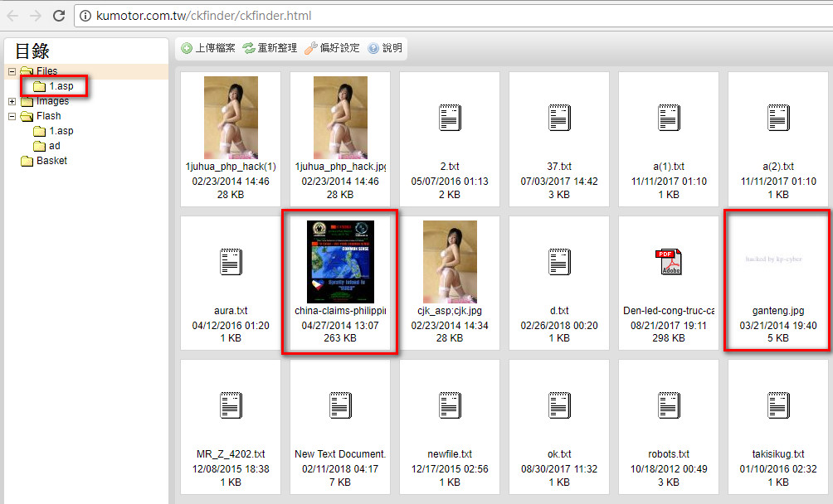Select the 2.txt file icon
Viewport: 833px width, 504px height.
[450, 117]
